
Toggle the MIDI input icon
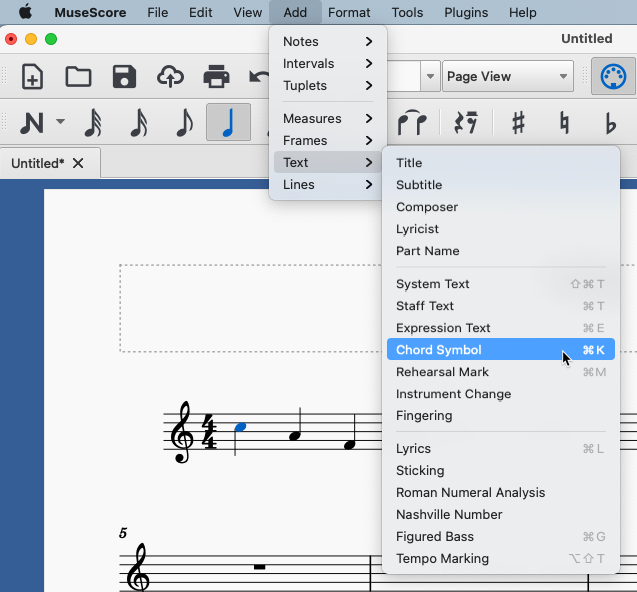pos(613,76)
